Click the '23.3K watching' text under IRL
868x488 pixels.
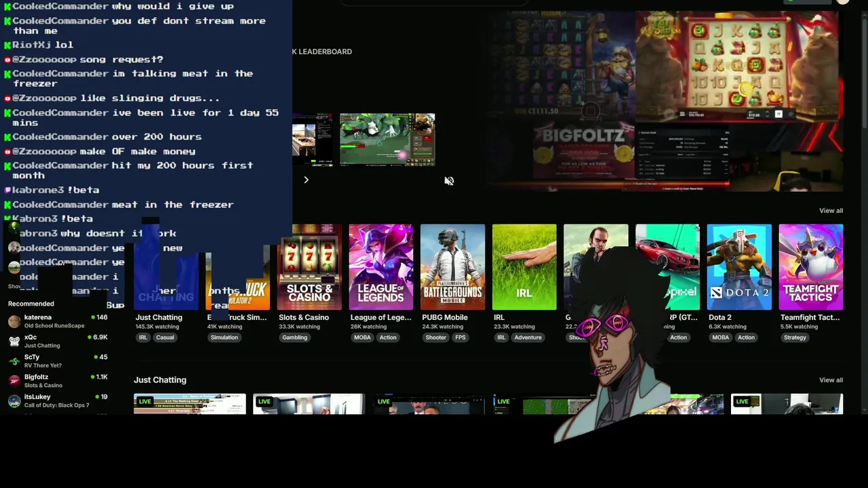pos(515,327)
